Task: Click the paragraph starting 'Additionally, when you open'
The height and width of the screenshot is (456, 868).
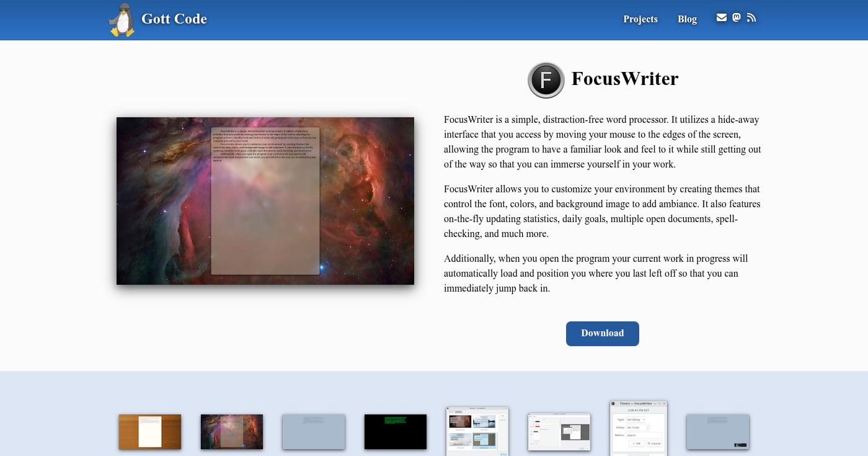Action: [x=603, y=274]
